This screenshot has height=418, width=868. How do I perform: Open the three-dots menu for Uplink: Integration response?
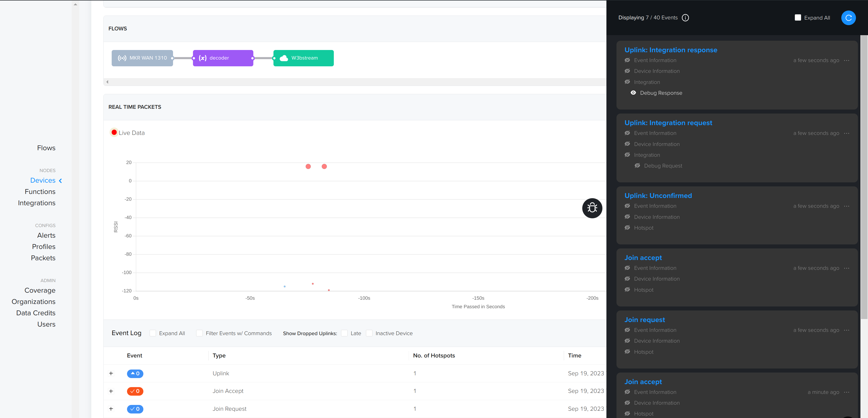847,61
